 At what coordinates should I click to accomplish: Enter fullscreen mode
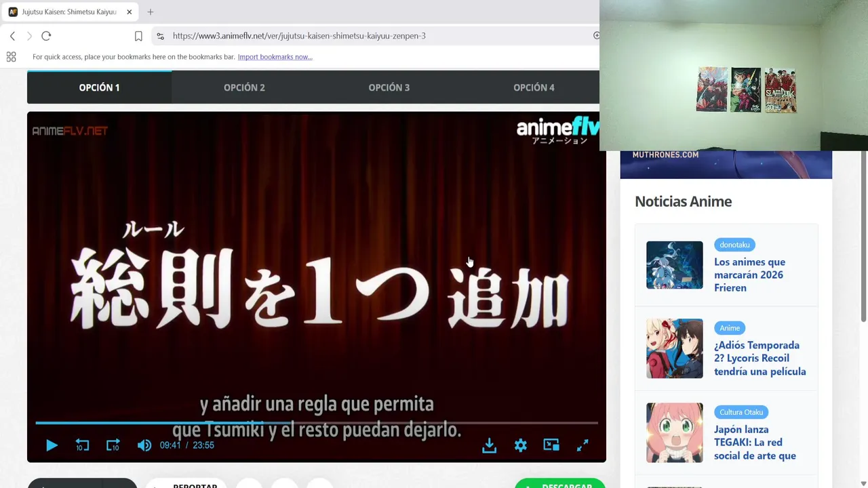[x=583, y=445]
